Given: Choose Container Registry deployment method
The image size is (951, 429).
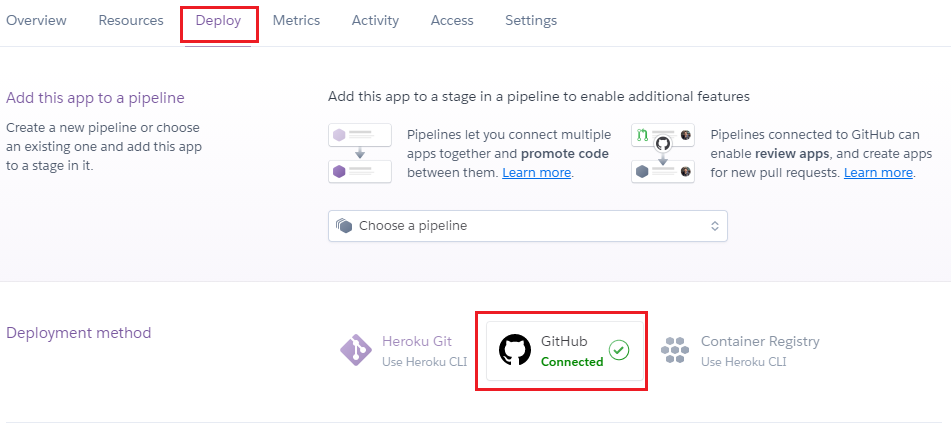Looking at the screenshot, I should click(x=740, y=351).
